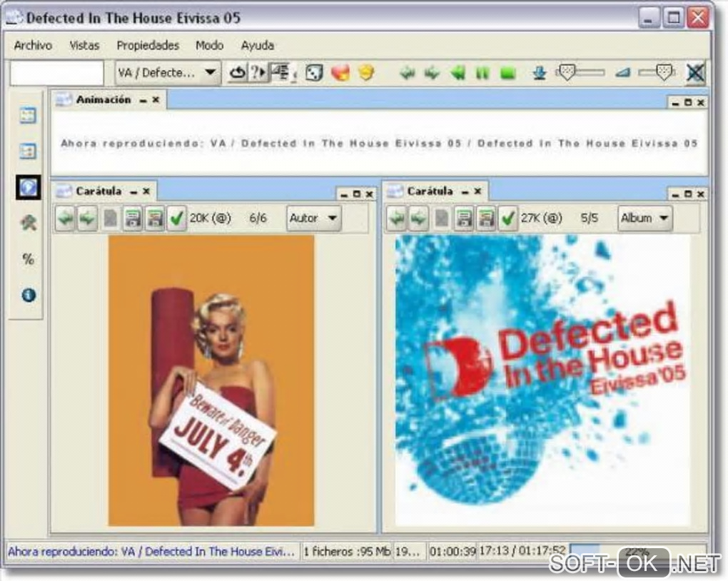The image size is (728, 581).
Task: Open the Album dropdown in right Carátula panel
Action: coord(645,218)
